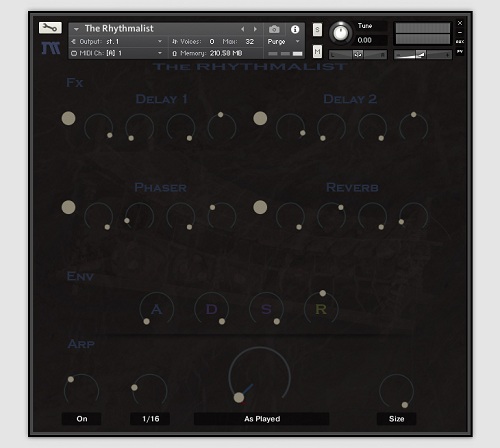Click the Output routing icon

pyautogui.click(x=74, y=42)
